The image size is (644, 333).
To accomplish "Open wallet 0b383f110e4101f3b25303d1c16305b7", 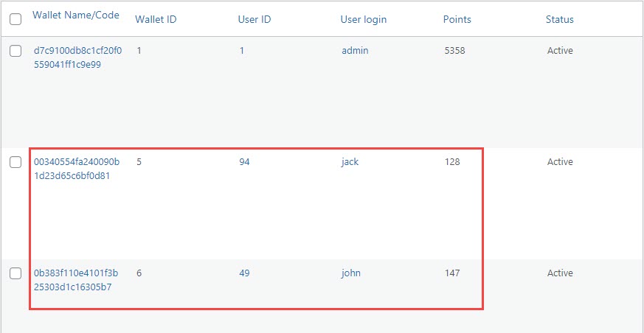I will click(76, 280).
